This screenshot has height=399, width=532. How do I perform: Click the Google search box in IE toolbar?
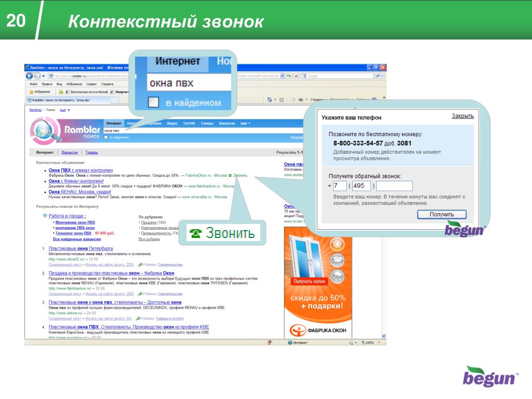[x=338, y=76]
